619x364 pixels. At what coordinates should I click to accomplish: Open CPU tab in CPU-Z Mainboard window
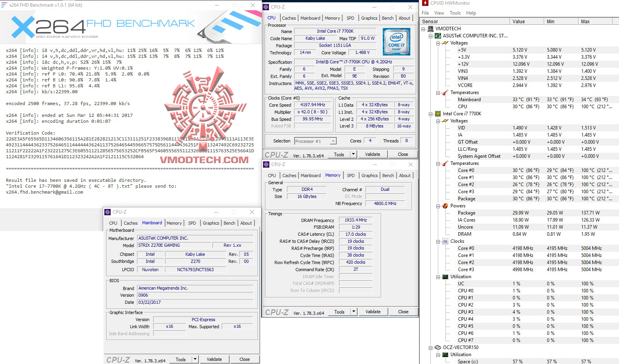tap(113, 223)
